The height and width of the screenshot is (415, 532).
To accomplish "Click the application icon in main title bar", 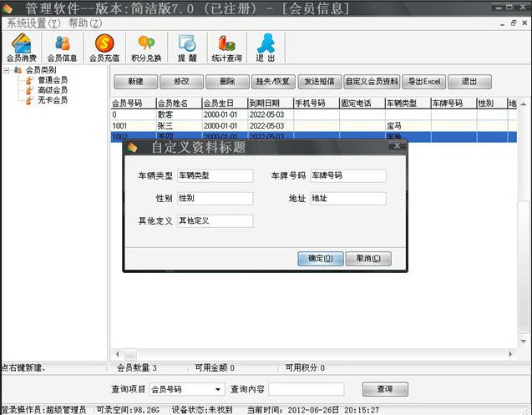I will [x=8, y=8].
